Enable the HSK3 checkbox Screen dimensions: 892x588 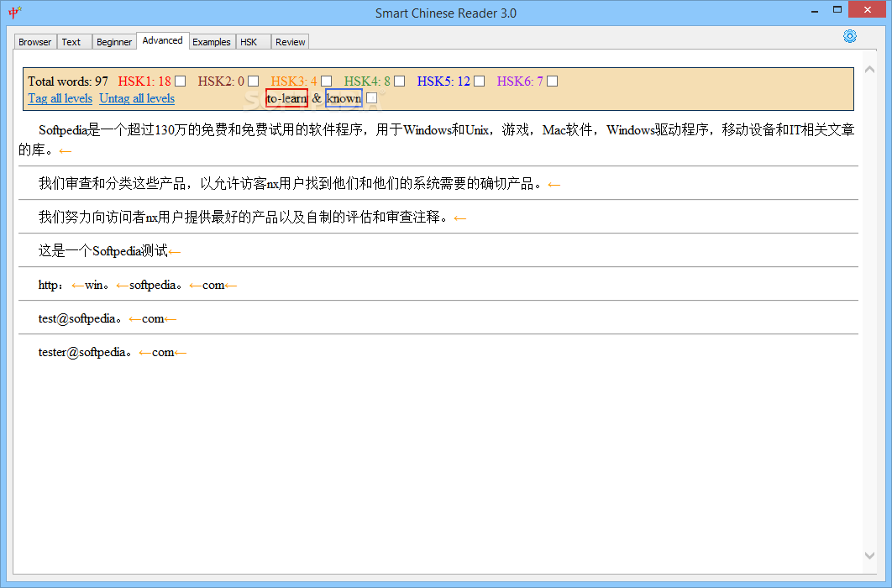[x=327, y=81]
